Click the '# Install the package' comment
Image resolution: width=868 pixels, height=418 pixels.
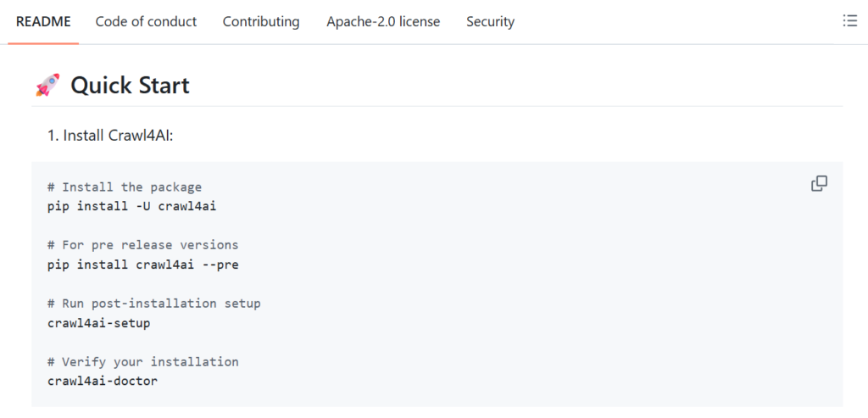pos(125,187)
